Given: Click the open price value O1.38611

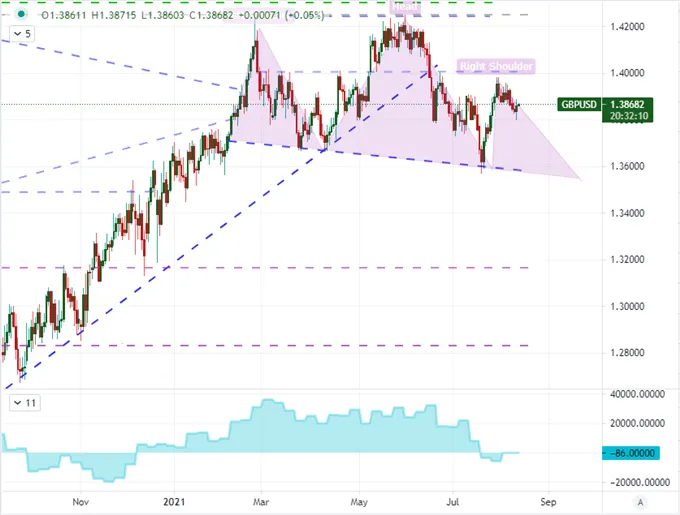Looking at the screenshot, I should (63, 16).
